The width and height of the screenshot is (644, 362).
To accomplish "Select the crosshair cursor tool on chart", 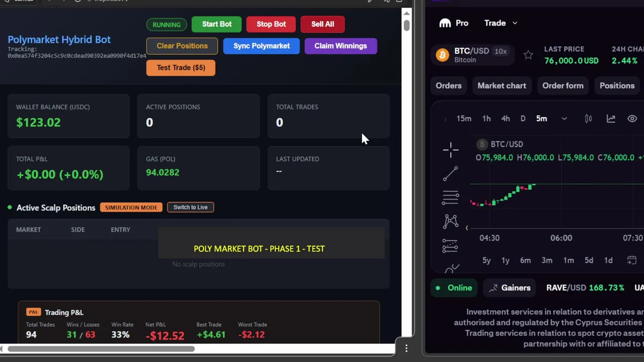I will tap(450, 149).
